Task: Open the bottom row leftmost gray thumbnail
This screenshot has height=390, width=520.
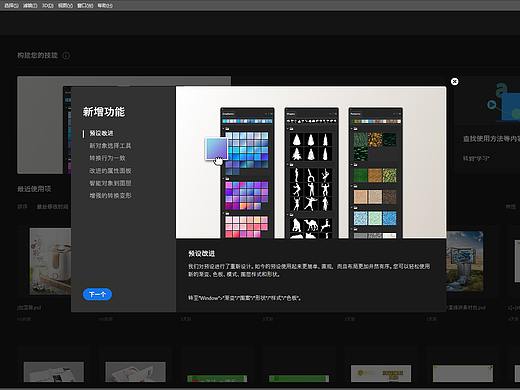Action: coord(54,372)
